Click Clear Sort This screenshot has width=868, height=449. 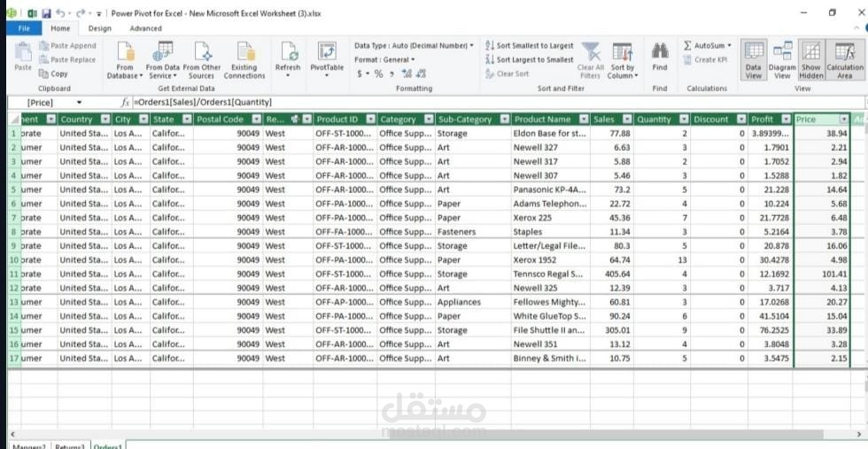(x=507, y=74)
